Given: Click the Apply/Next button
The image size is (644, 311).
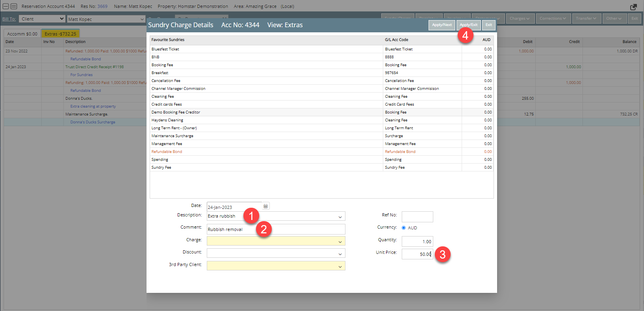Looking at the screenshot, I should pos(442,25).
